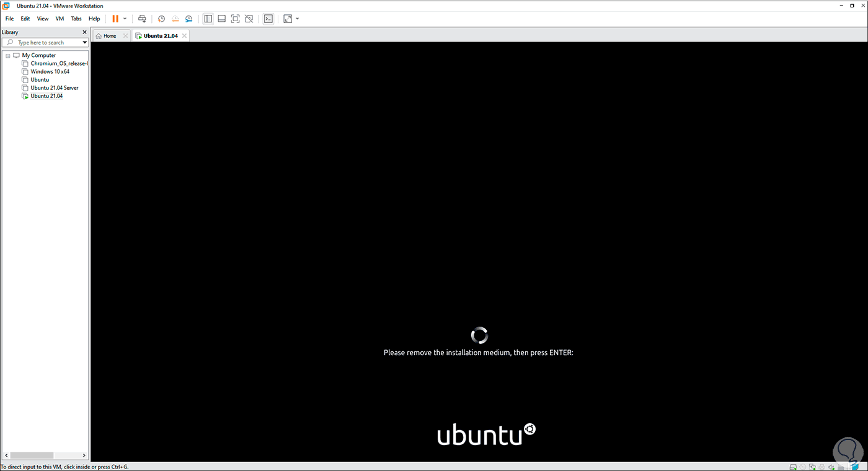Click the network adapter status icon
The width and height of the screenshot is (868, 471).
pyautogui.click(x=813, y=467)
